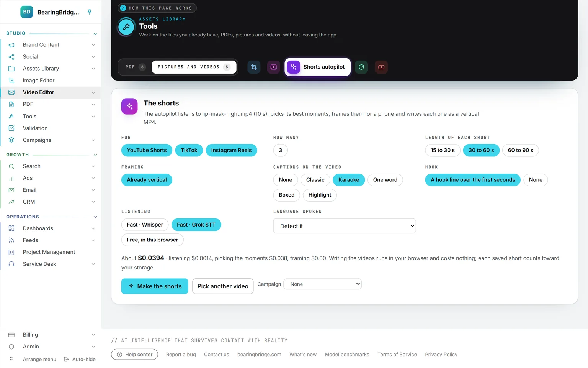Click the Brand Content megaphone icon

click(11, 45)
